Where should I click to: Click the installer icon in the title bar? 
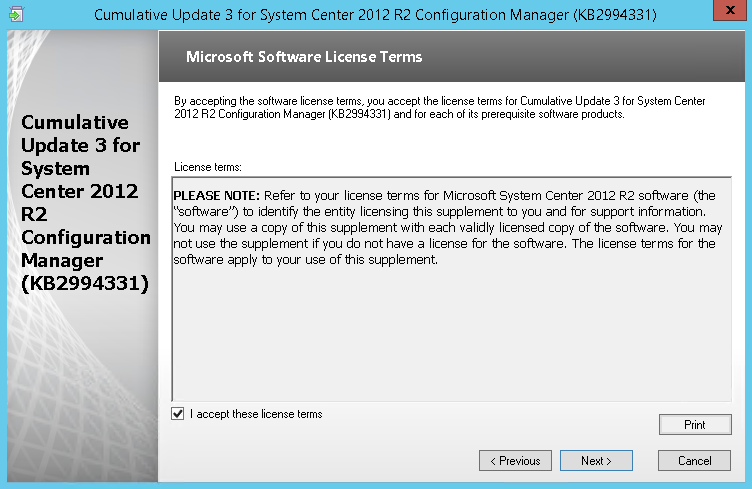click(16, 14)
